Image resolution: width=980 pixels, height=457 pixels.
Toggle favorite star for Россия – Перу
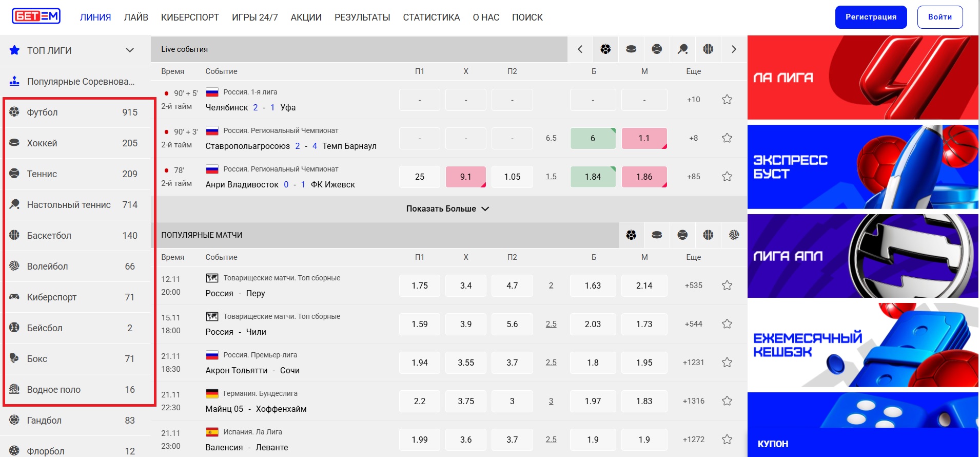pyautogui.click(x=727, y=285)
